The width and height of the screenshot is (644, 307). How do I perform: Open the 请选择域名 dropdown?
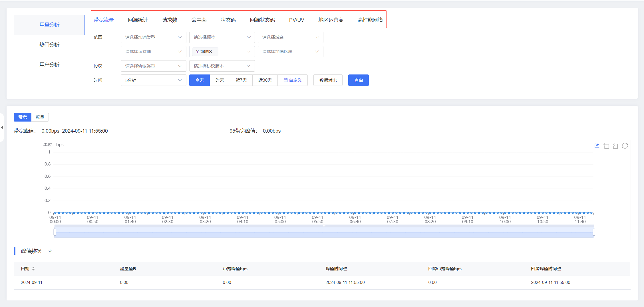(x=291, y=37)
